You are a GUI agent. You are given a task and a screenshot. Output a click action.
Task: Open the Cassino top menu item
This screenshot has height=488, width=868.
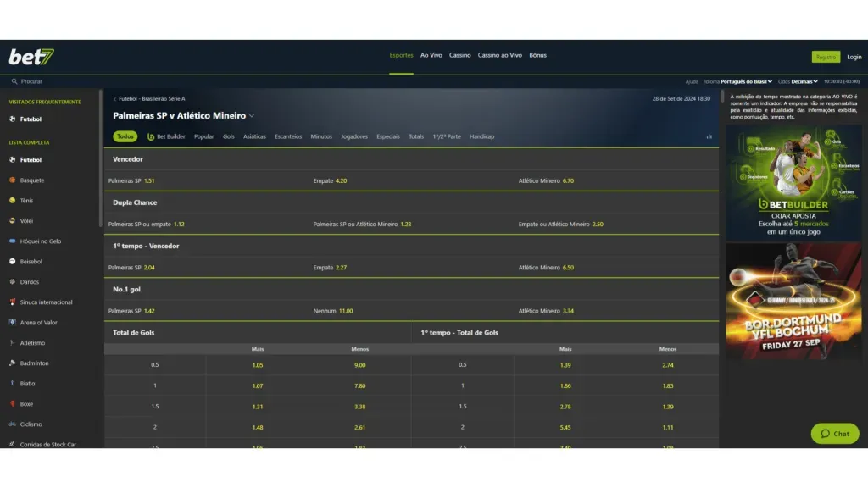pyautogui.click(x=460, y=55)
